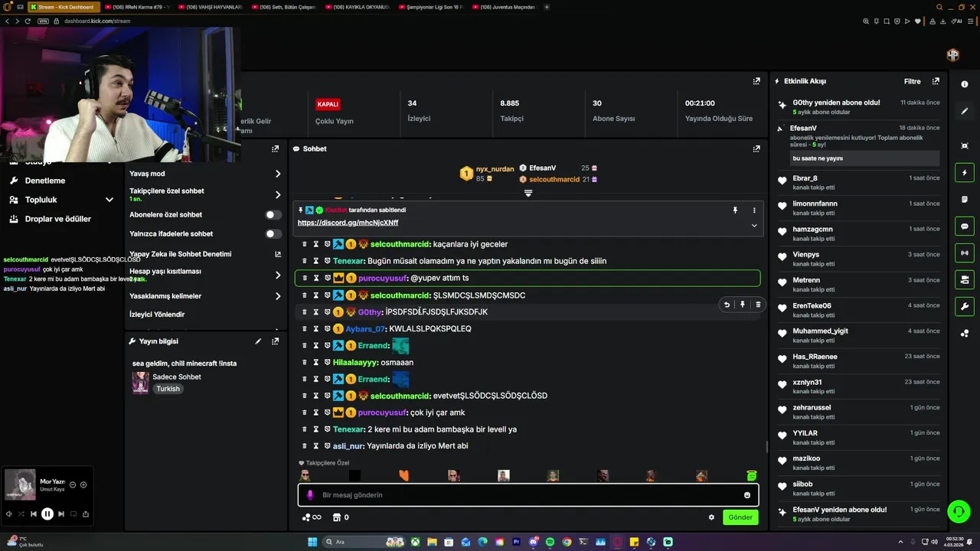Click the notes icon in right toolbar
Screen dimensions: 980x551
pyautogui.click(x=965, y=199)
